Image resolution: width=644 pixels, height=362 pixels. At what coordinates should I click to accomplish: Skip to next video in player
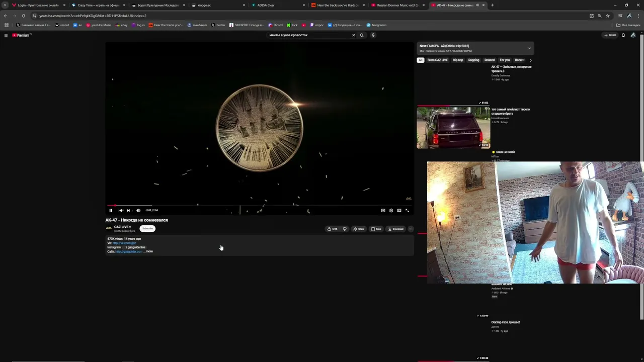pyautogui.click(x=128, y=210)
